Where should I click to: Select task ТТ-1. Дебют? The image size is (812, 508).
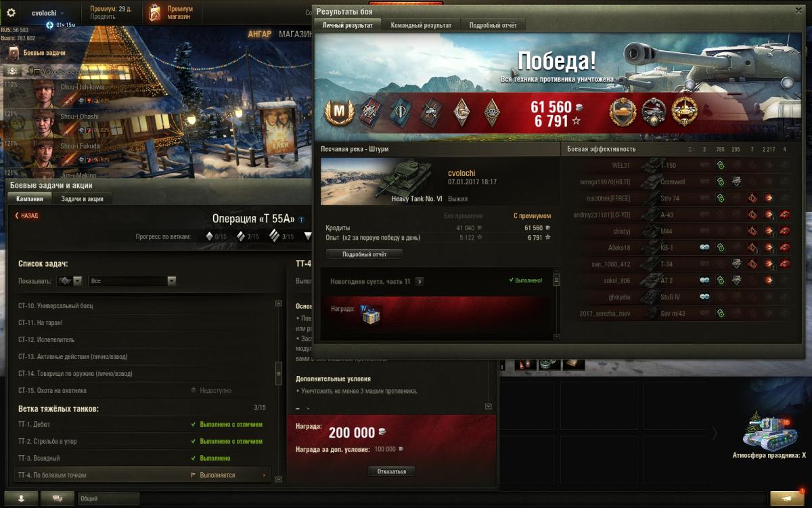[x=143, y=425]
